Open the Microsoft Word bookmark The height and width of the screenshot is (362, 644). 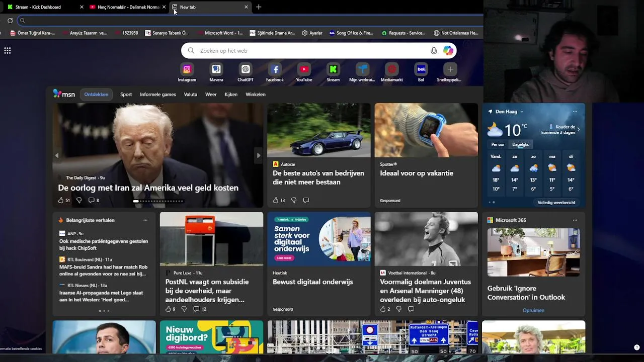(220, 33)
